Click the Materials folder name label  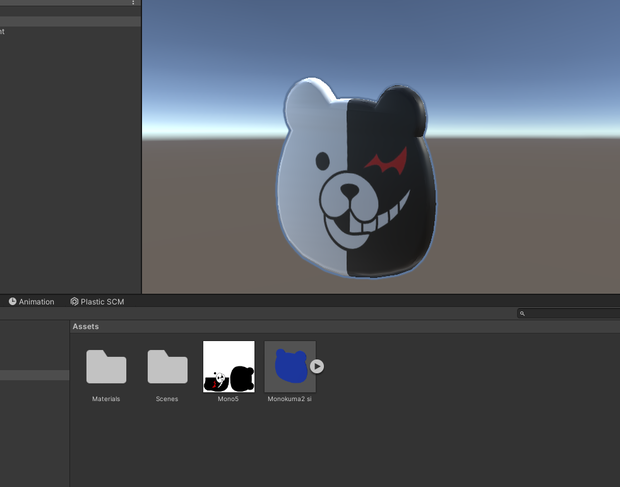tap(106, 399)
